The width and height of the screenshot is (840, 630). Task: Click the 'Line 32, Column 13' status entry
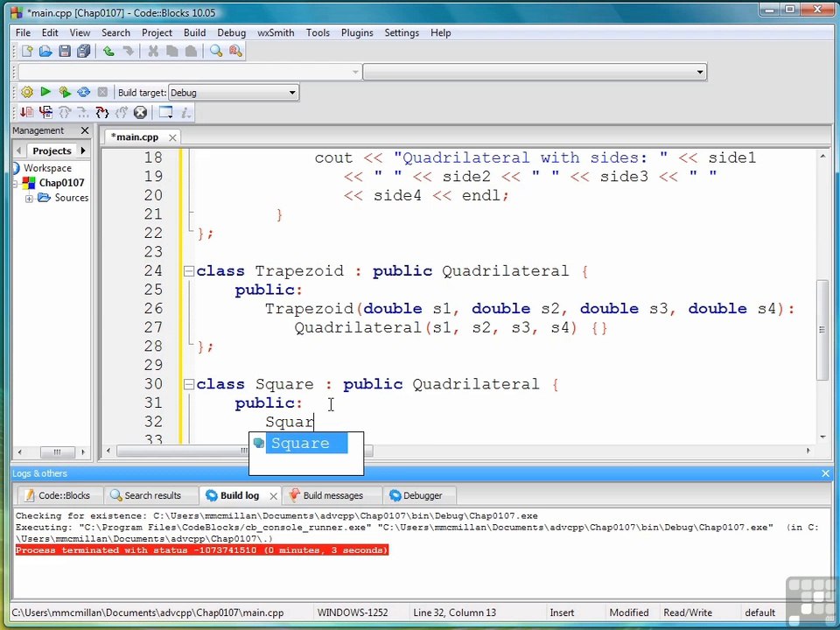click(454, 612)
